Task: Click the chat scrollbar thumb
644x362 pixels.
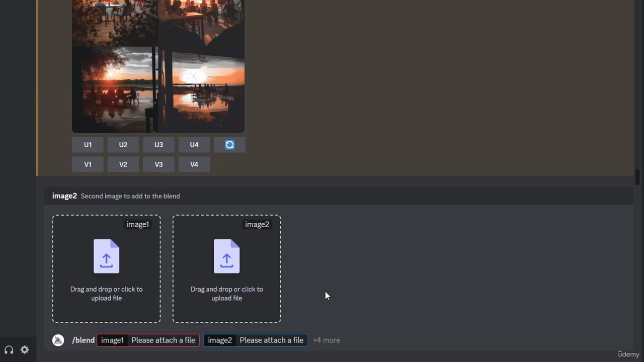Action: tap(637, 177)
